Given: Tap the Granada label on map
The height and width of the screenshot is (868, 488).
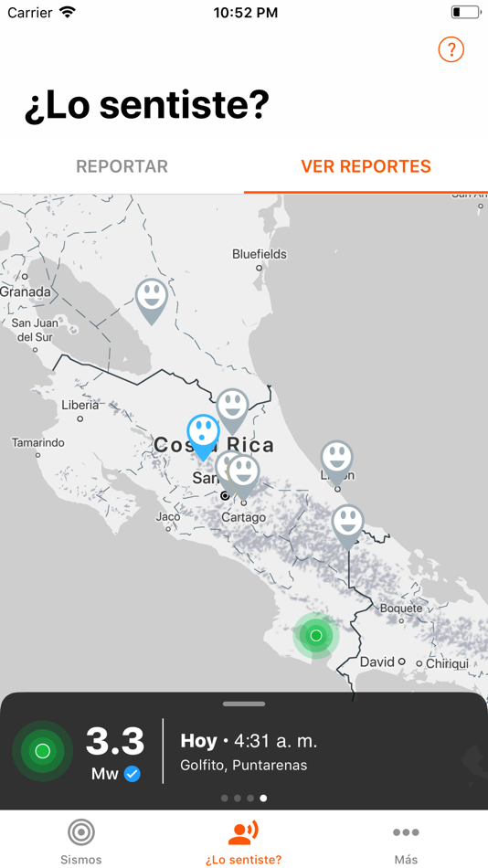Looking at the screenshot, I should pyautogui.click(x=26, y=291).
